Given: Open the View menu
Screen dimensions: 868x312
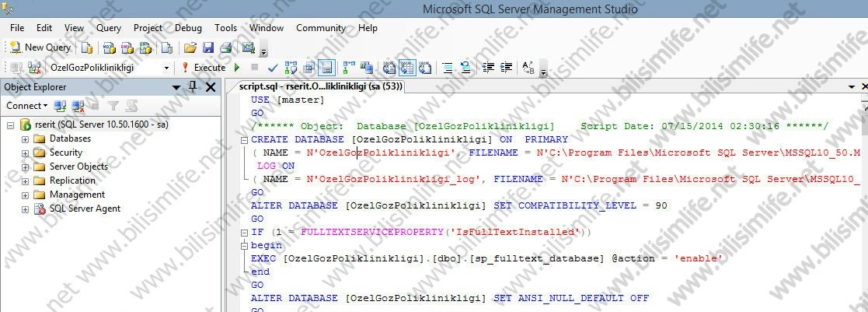Looking at the screenshot, I should pos(74,28).
